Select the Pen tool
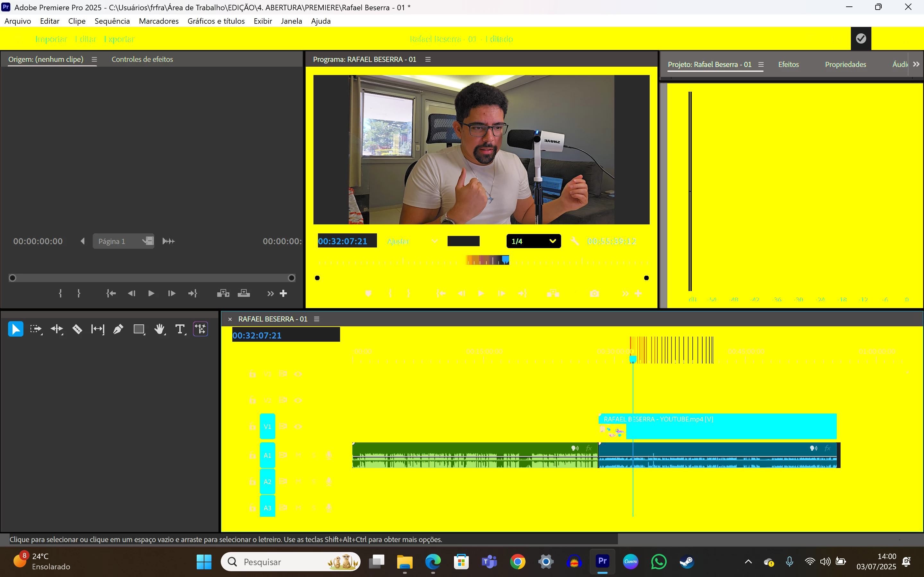 coord(118,329)
